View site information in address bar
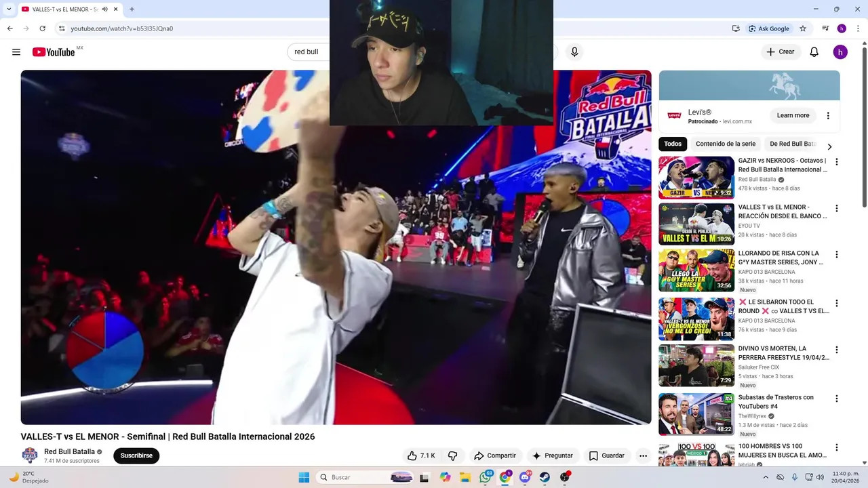 (x=62, y=28)
